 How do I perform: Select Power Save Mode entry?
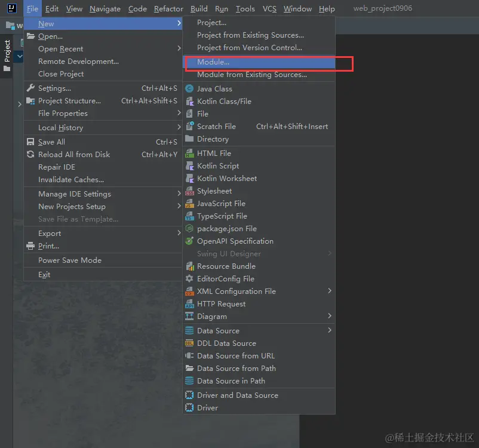point(103,260)
